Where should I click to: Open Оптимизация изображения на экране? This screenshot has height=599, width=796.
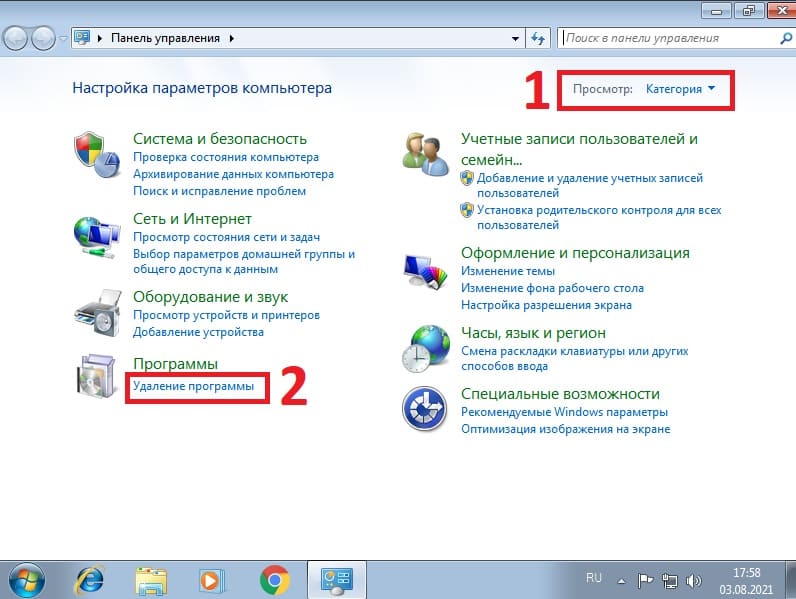coord(566,429)
